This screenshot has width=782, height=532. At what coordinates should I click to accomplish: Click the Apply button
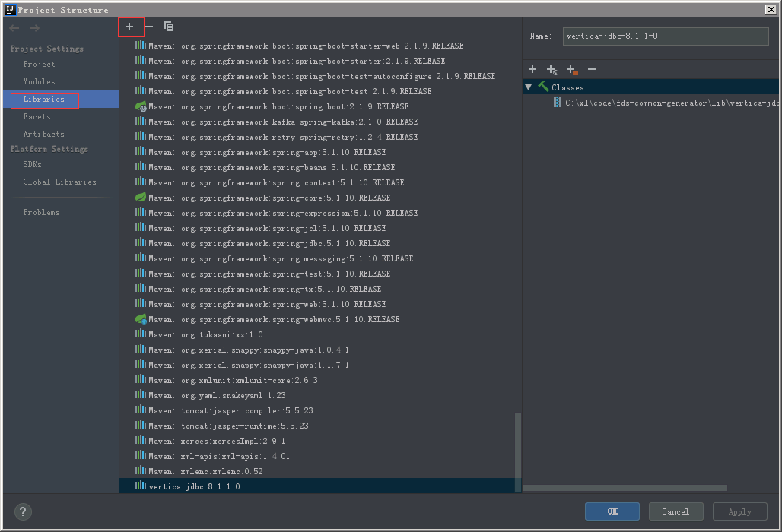[739, 511]
